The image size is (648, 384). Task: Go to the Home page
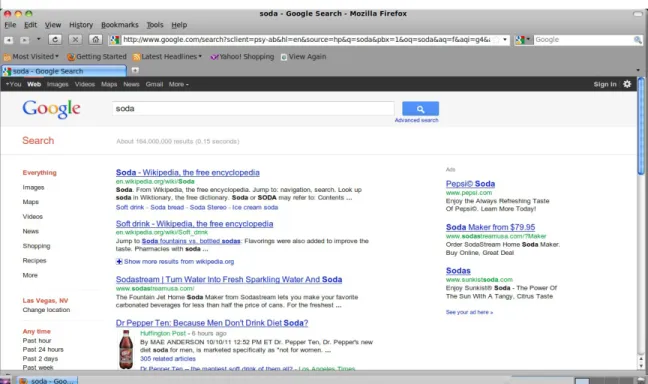[95, 40]
